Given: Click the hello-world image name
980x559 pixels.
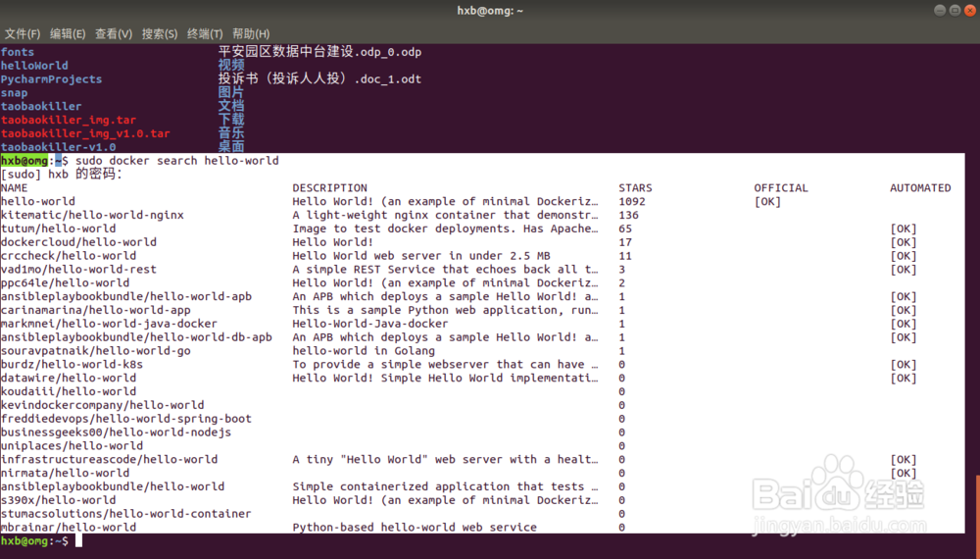Looking at the screenshot, I should [x=38, y=201].
